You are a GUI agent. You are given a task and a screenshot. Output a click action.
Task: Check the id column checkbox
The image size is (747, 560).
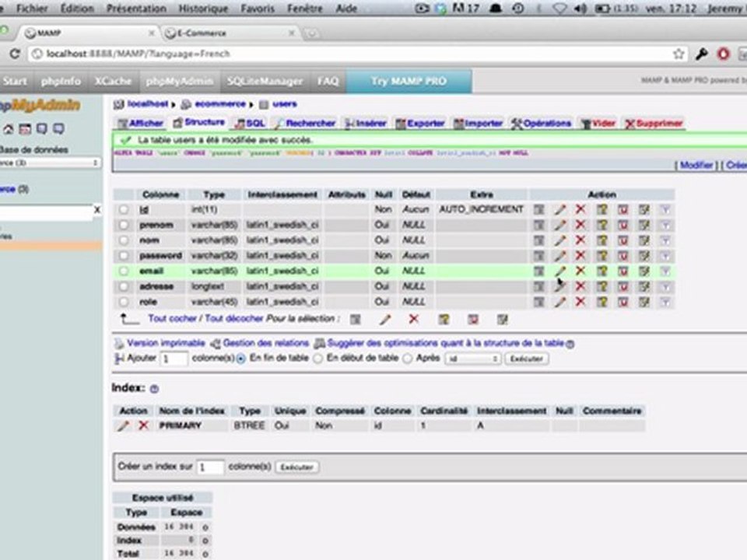pos(124,209)
